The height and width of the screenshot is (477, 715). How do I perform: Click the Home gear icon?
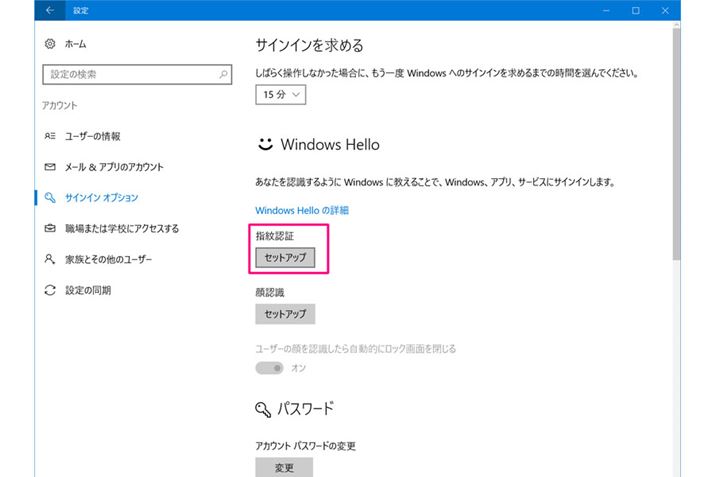pos(50,44)
